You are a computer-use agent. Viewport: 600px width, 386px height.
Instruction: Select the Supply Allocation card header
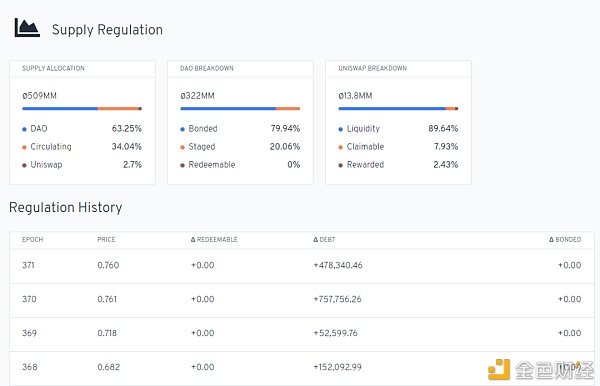pyautogui.click(x=82, y=68)
